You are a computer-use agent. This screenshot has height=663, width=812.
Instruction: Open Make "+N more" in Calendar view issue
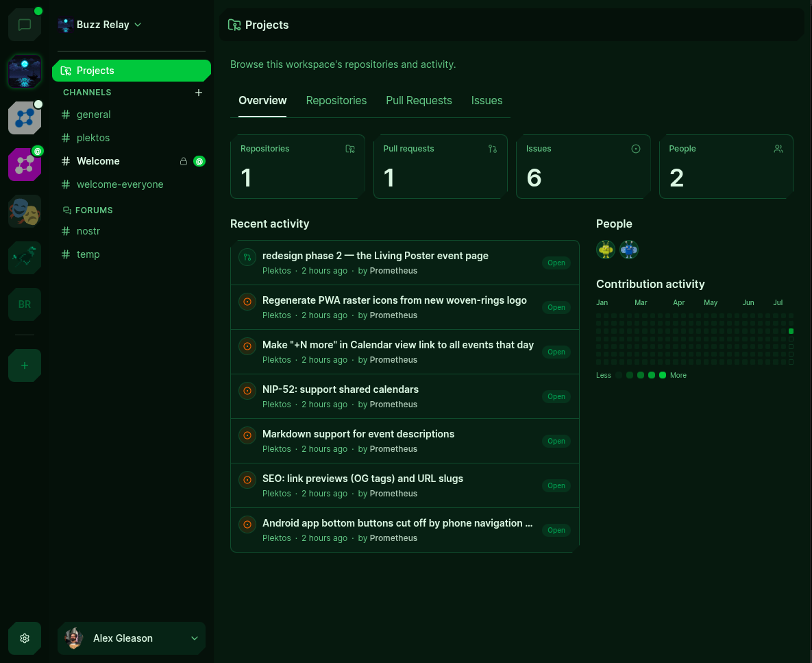click(404, 352)
